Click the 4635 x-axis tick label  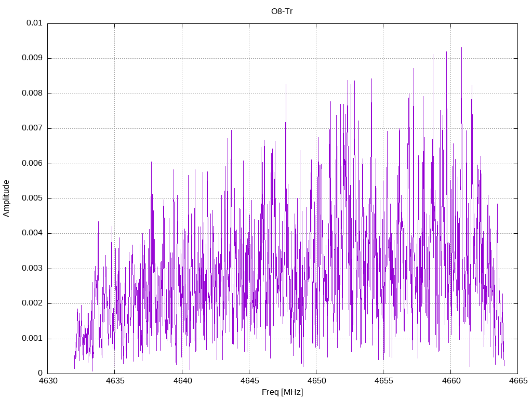coord(115,381)
